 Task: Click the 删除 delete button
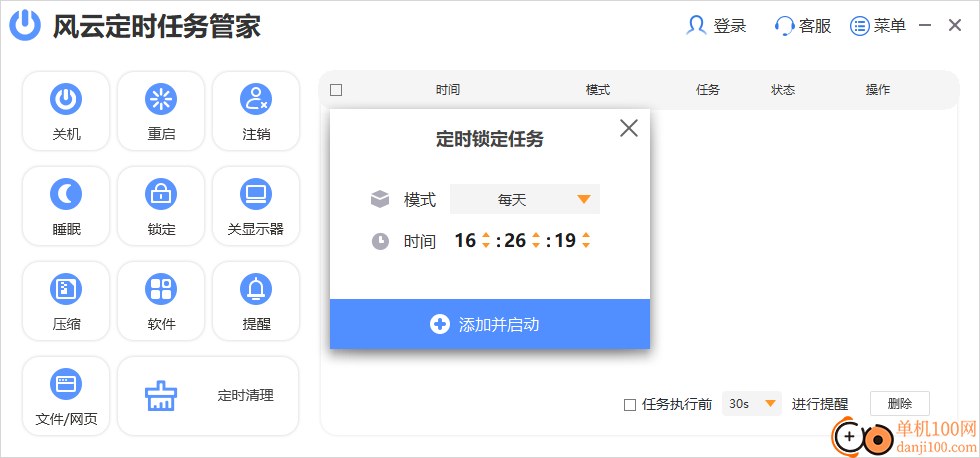coord(900,404)
